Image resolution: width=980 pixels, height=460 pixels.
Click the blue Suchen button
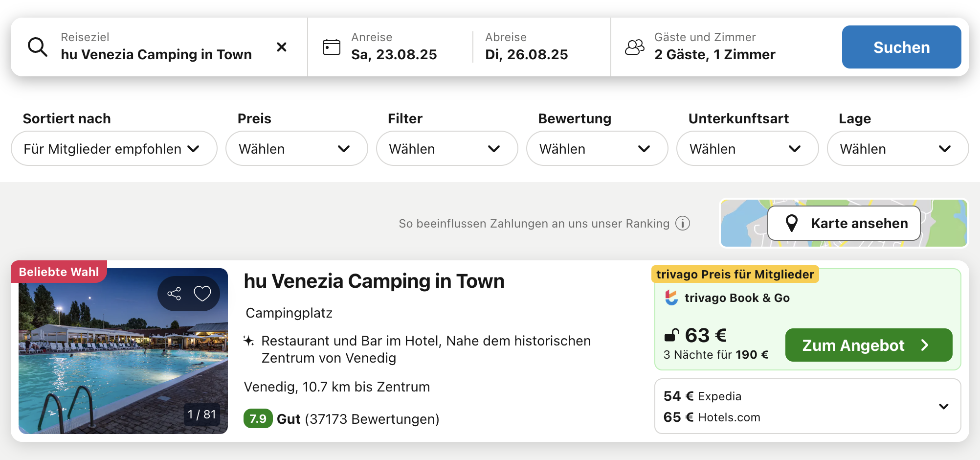coord(901,47)
